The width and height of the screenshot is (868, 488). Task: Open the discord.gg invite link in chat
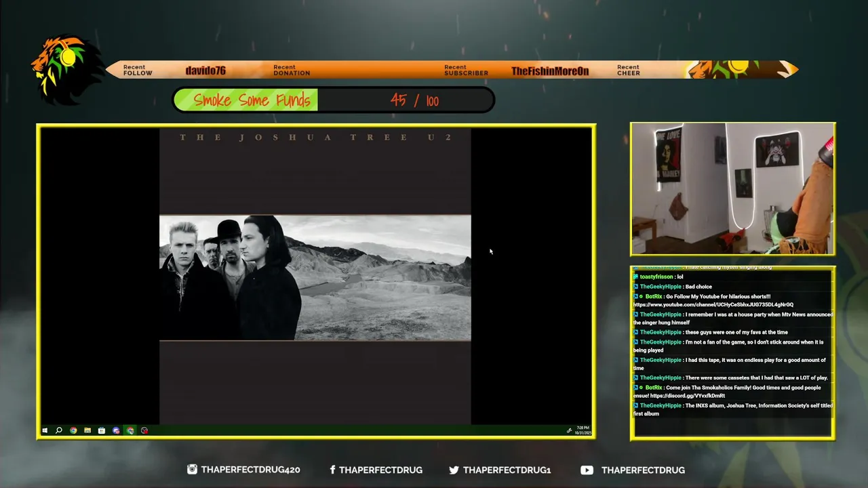tap(688, 396)
